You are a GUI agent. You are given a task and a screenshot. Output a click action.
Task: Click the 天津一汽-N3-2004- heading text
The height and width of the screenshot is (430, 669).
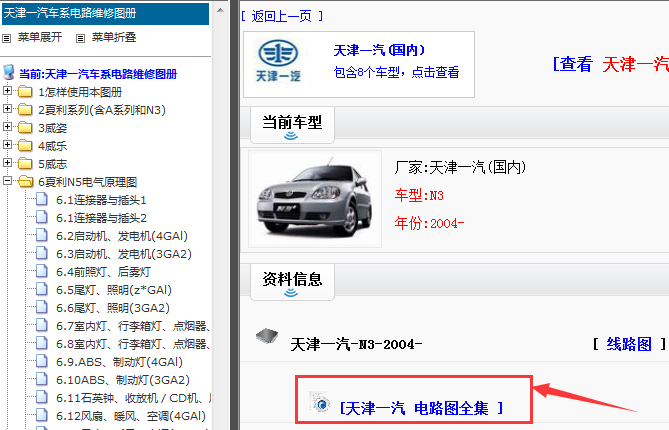click(x=356, y=344)
